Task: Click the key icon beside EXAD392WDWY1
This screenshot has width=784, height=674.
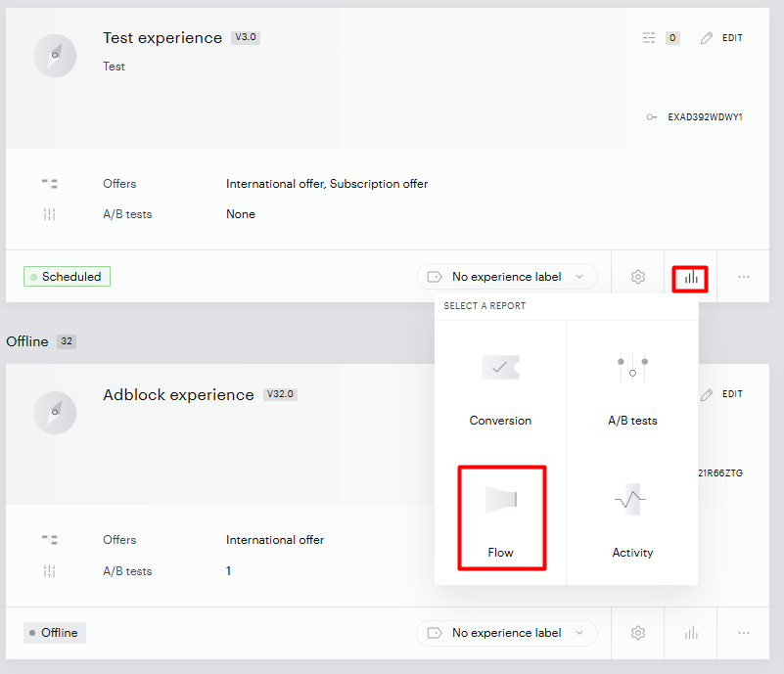Action: point(652,117)
